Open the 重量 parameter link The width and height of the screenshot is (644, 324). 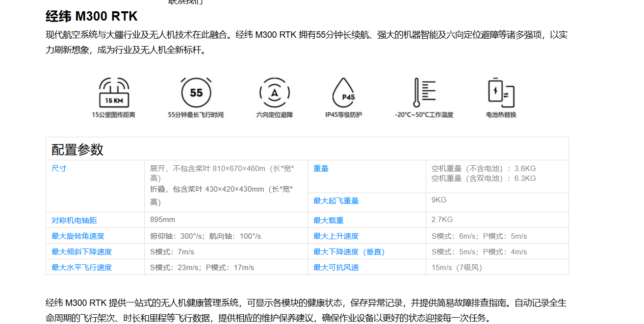pyautogui.click(x=321, y=169)
